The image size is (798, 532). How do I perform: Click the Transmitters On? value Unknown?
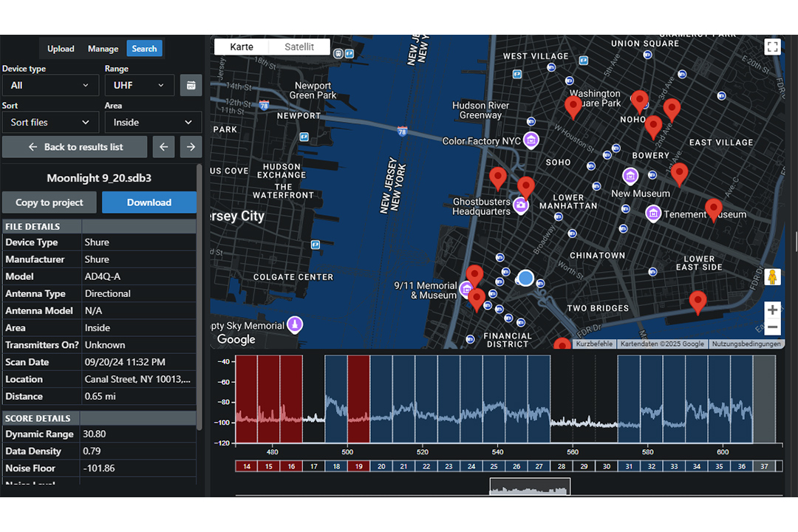point(105,345)
